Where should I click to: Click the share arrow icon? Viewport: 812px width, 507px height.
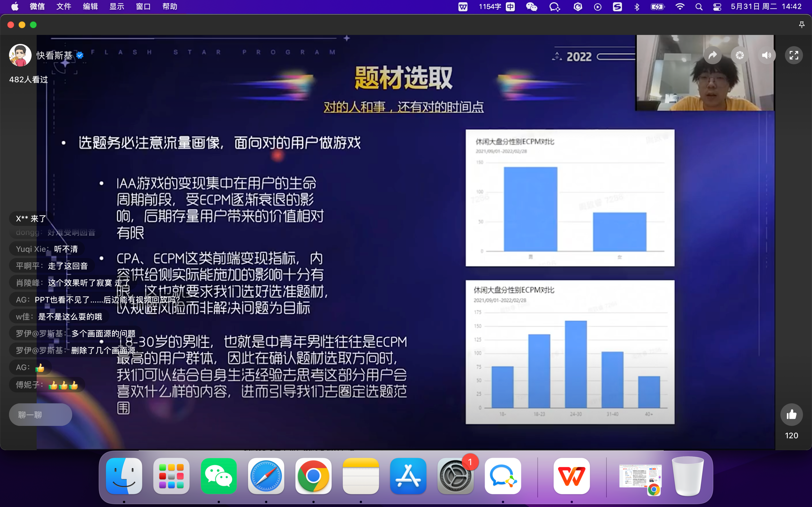tap(713, 55)
